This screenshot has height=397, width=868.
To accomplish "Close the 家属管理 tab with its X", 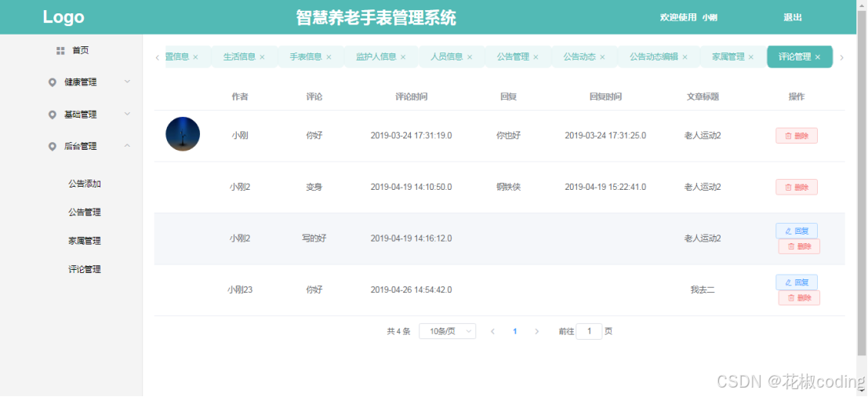I will point(751,57).
